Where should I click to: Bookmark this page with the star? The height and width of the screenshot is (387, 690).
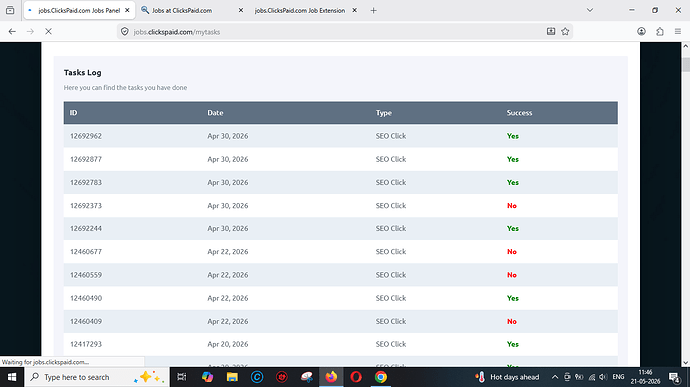click(x=565, y=31)
